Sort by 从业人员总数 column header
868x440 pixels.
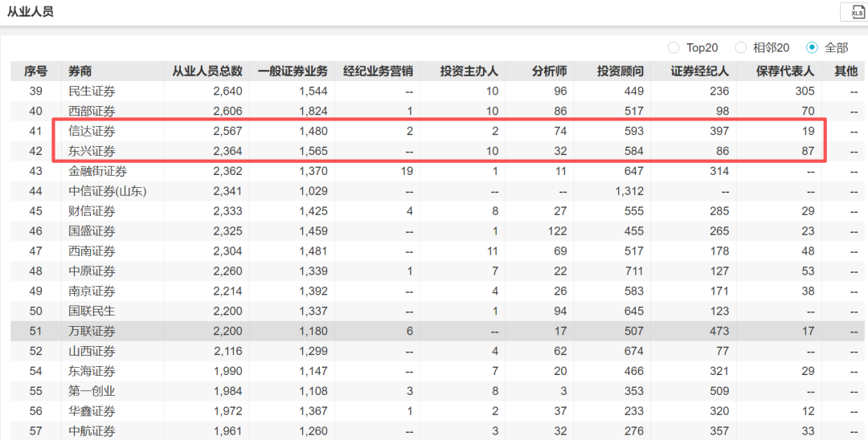(207, 71)
